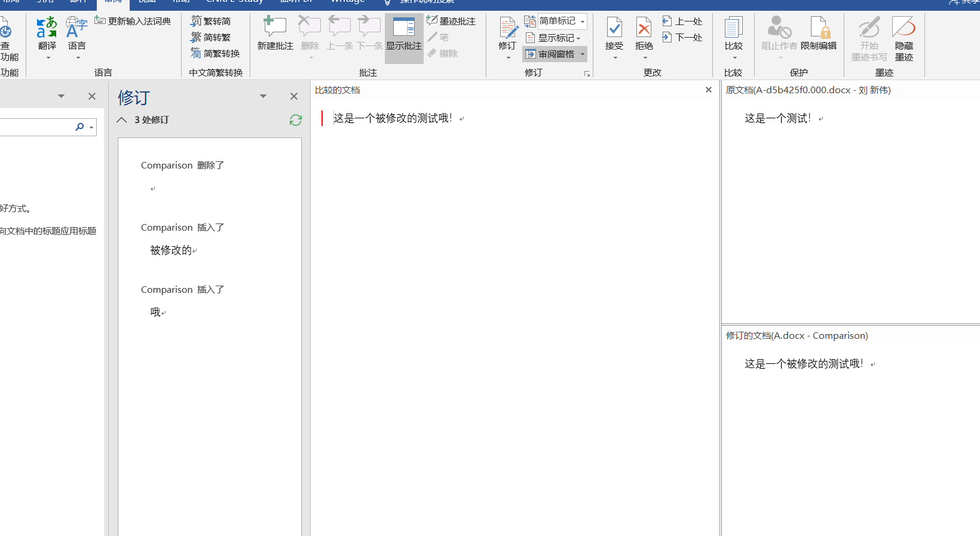
Task: Open the Translate (翻译) tool
Action: tap(47, 33)
